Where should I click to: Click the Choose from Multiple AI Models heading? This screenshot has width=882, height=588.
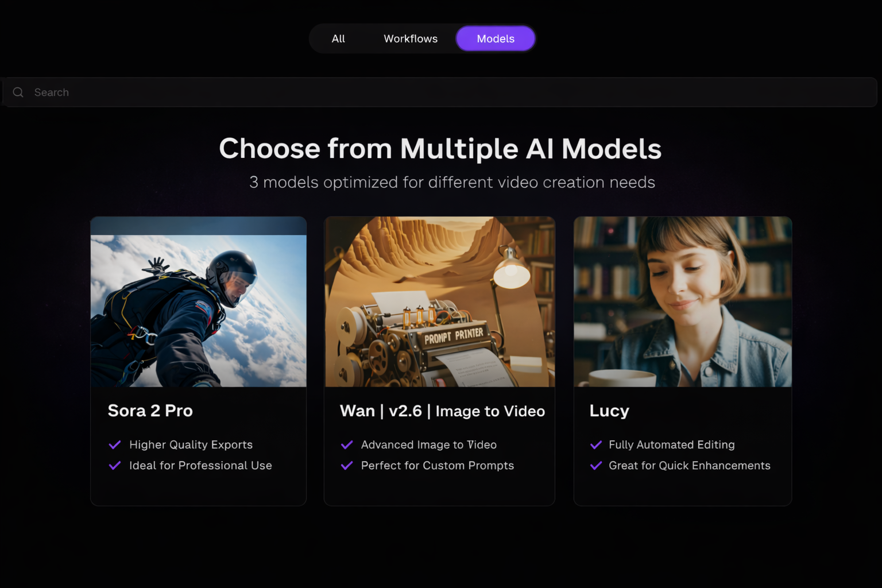click(x=440, y=149)
